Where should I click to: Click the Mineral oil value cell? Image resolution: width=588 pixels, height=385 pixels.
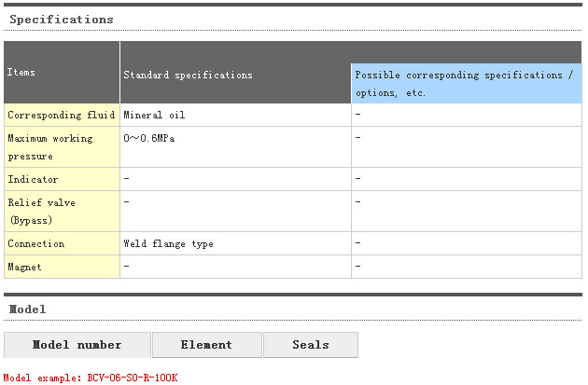coord(154,115)
